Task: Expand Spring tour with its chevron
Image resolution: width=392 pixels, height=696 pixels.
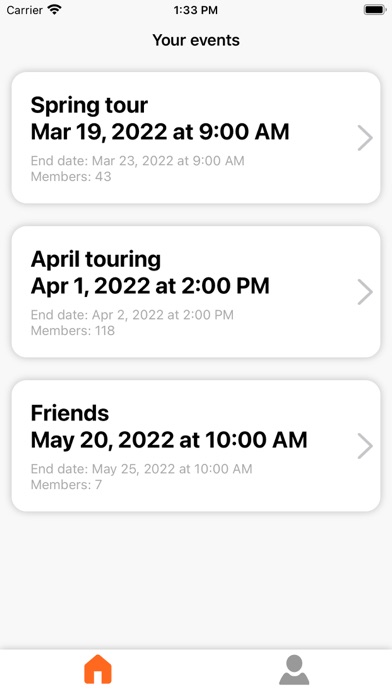Action: coord(365,138)
